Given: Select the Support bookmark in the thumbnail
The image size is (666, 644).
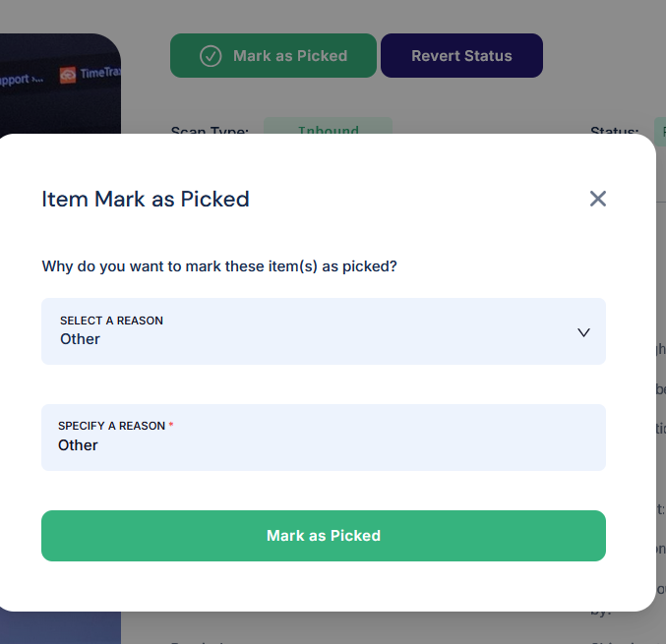Looking at the screenshot, I should (x=21, y=80).
